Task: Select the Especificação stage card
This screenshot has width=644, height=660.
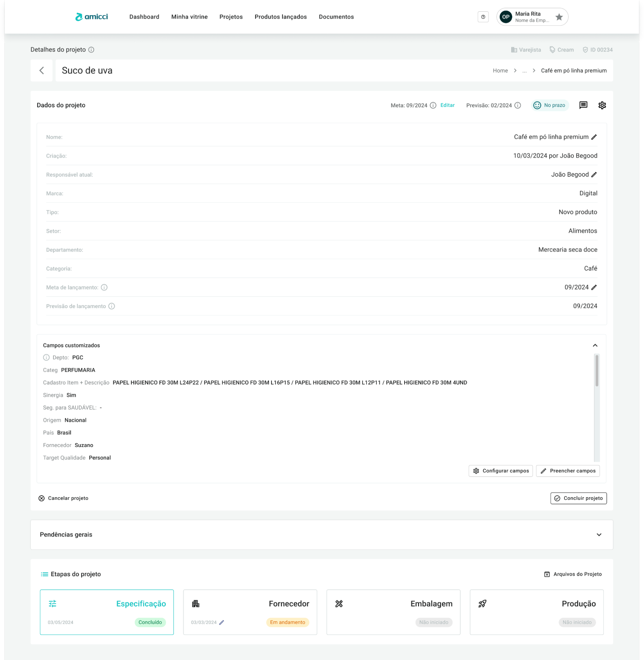Action: coord(107,612)
